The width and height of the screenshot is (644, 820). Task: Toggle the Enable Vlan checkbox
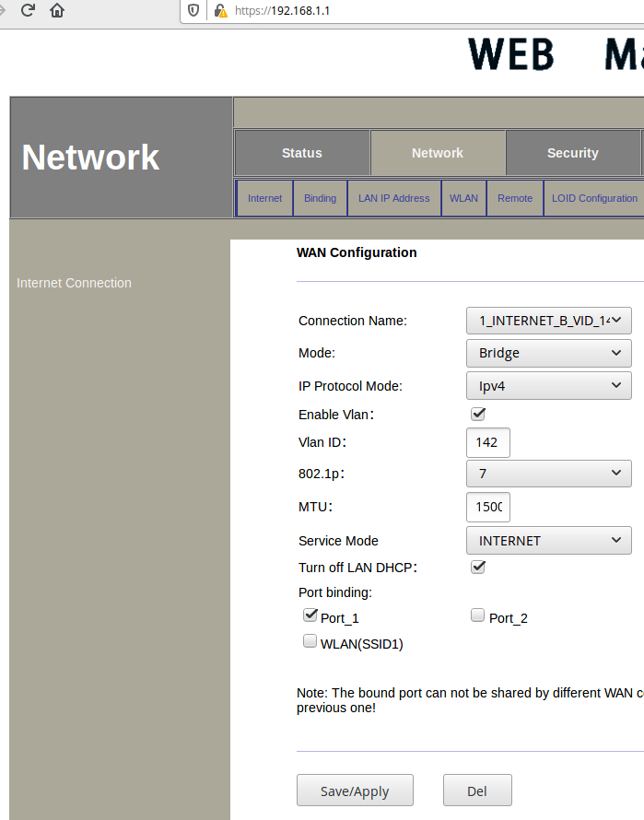point(478,414)
